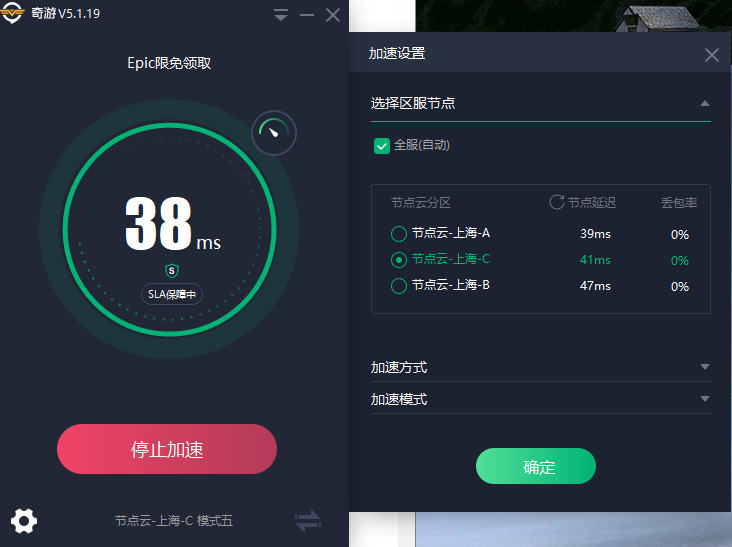Image resolution: width=732 pixels, height=547 pixels.
Task: Minimize the Qiyou window
Action: coord(307,15)
